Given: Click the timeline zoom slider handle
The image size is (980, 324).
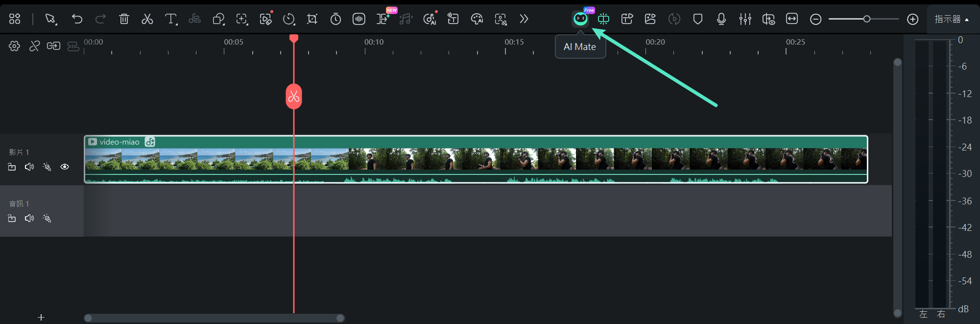Looking at the screenshot, I should tap(866, 19).
